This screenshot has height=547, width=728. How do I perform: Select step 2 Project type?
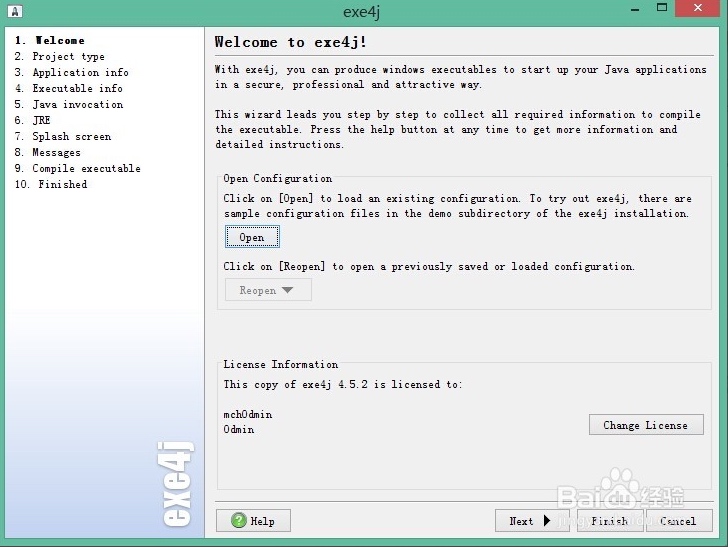[59, 57]
